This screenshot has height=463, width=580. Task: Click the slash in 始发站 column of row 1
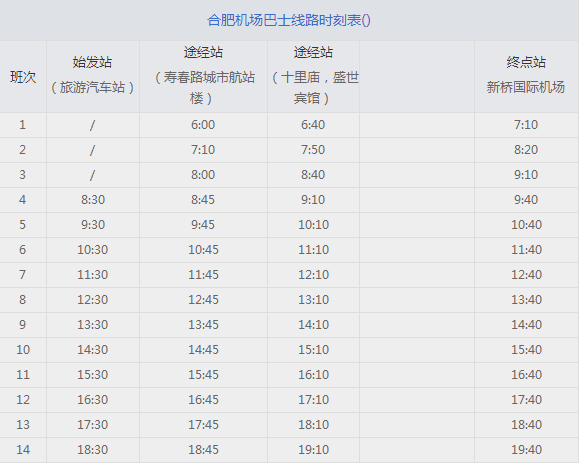[92, 125]
